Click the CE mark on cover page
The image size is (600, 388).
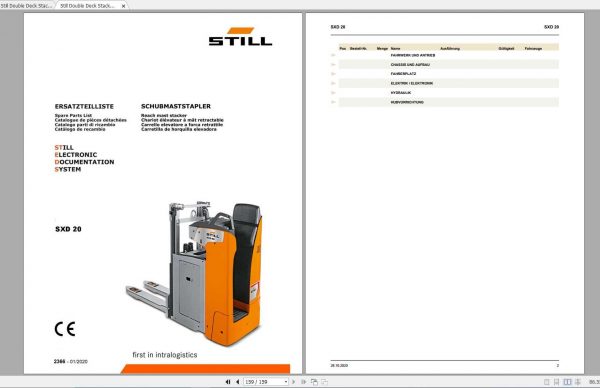click(65, 329)
